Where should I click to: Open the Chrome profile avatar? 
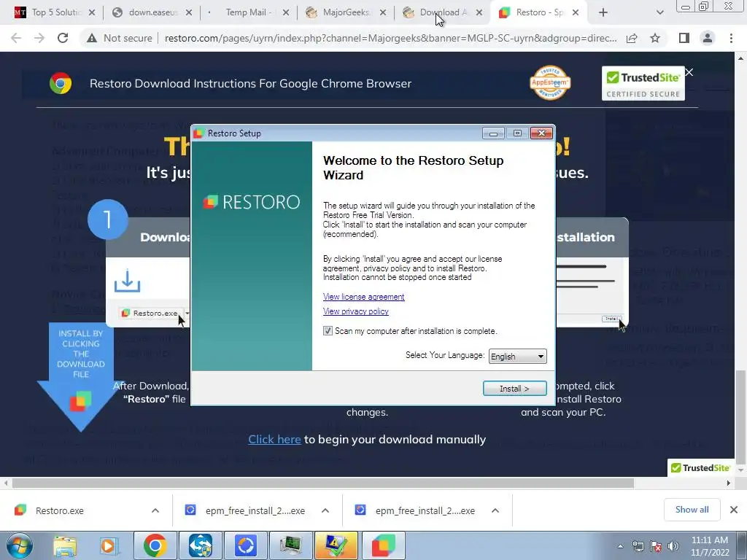pyautogui.click(x=708, y=38)
